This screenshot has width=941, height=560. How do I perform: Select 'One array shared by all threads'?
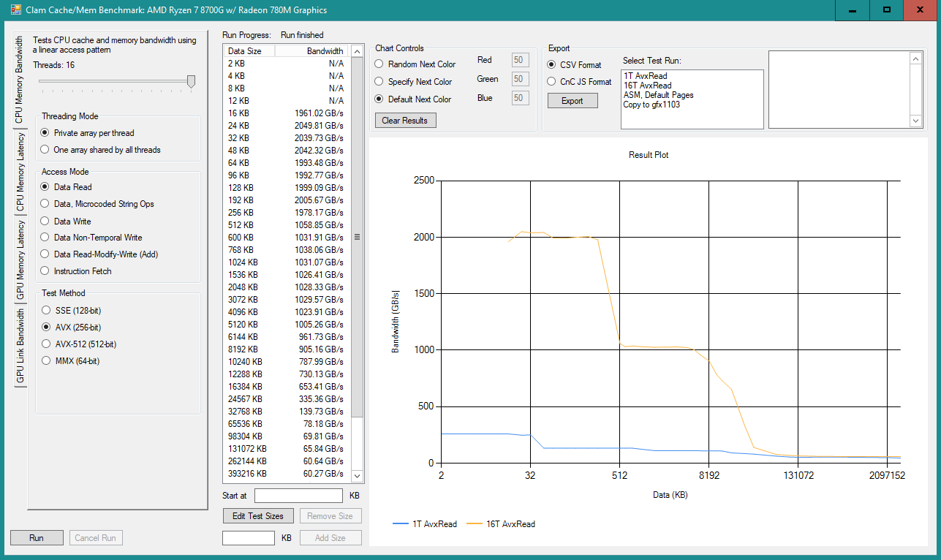(45, 150)
